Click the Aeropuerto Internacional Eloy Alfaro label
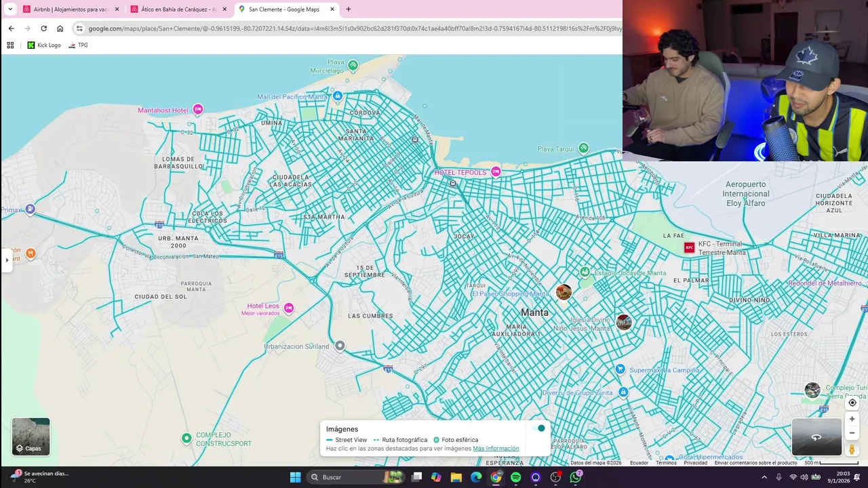The image size is (868, 488). click(x=746, y=194)
